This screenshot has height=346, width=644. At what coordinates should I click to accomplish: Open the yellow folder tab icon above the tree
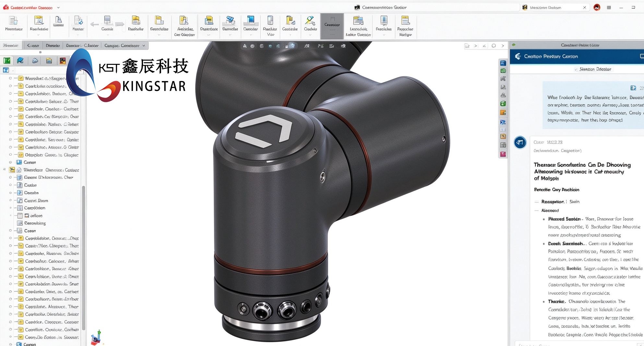[49, 61]
